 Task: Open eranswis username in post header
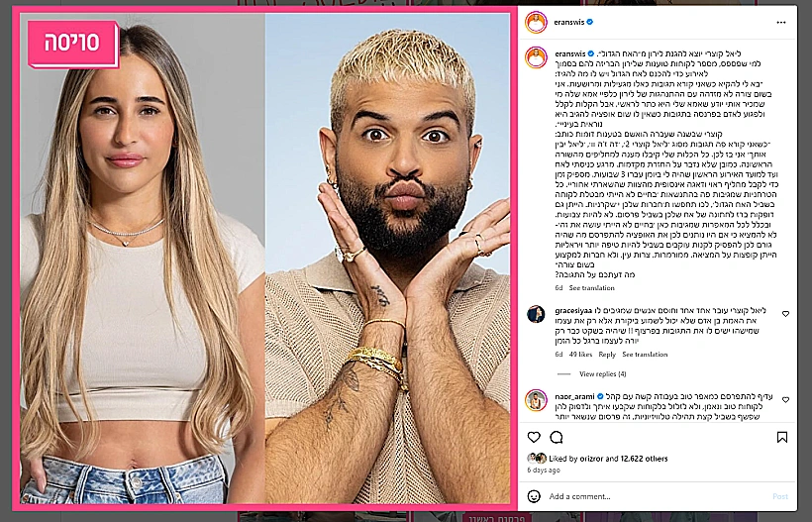(x=568, y=22)
